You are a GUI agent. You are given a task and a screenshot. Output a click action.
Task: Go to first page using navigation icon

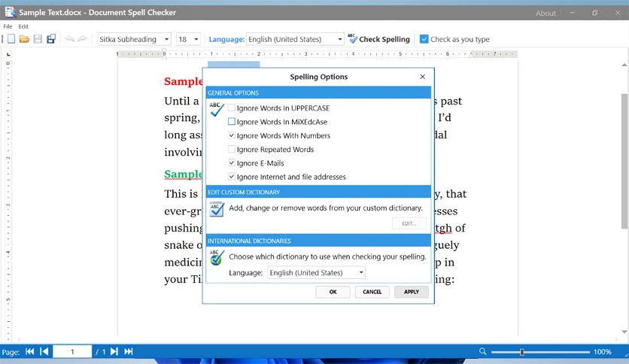tap(29, 351)
